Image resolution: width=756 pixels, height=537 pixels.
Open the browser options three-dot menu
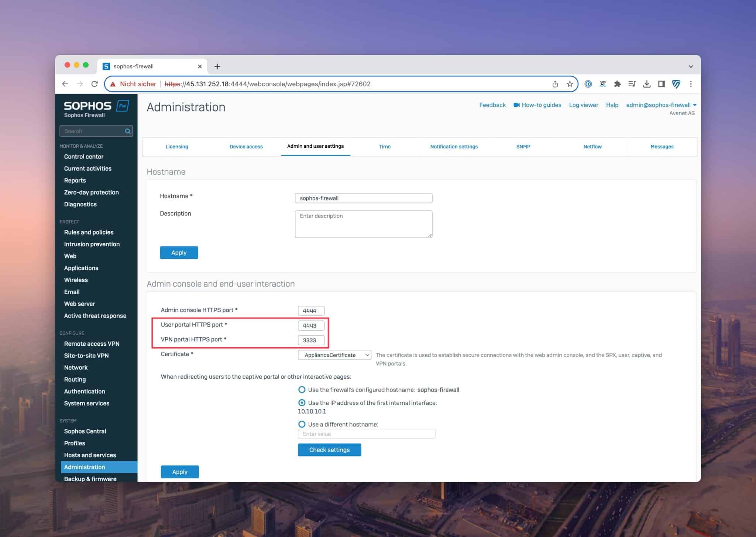pos(691,84)
